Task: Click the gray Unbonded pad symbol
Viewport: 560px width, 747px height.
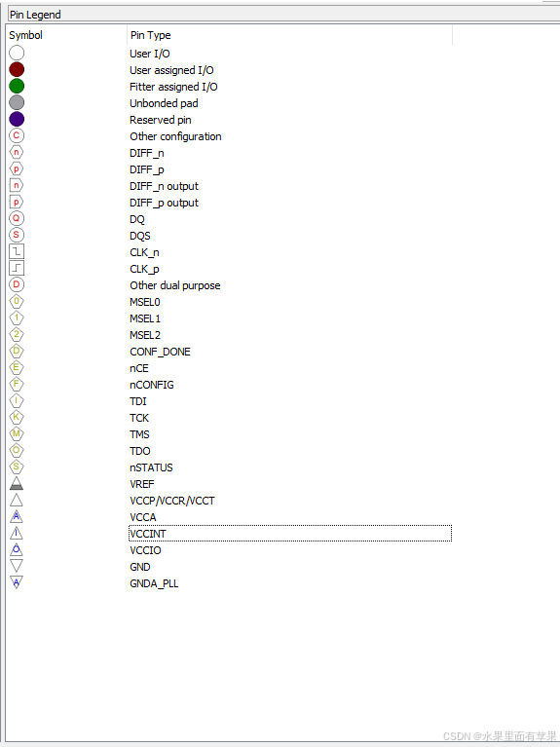Action: pos(17,102)
